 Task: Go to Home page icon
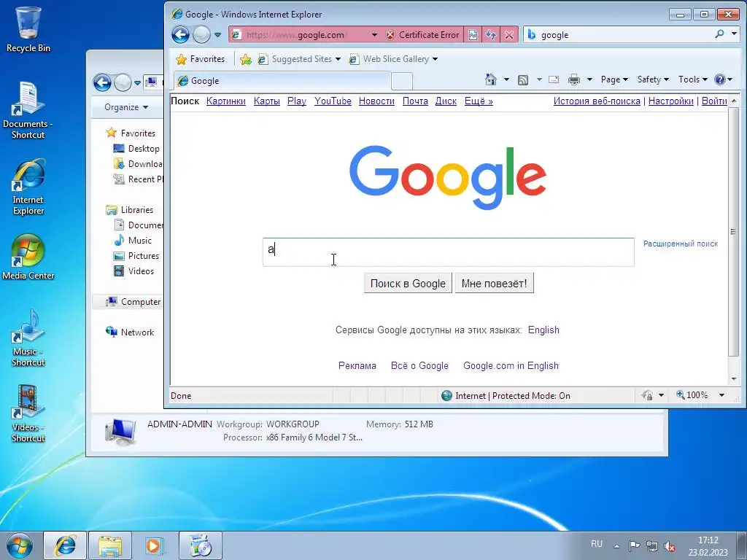coord(491,79)
